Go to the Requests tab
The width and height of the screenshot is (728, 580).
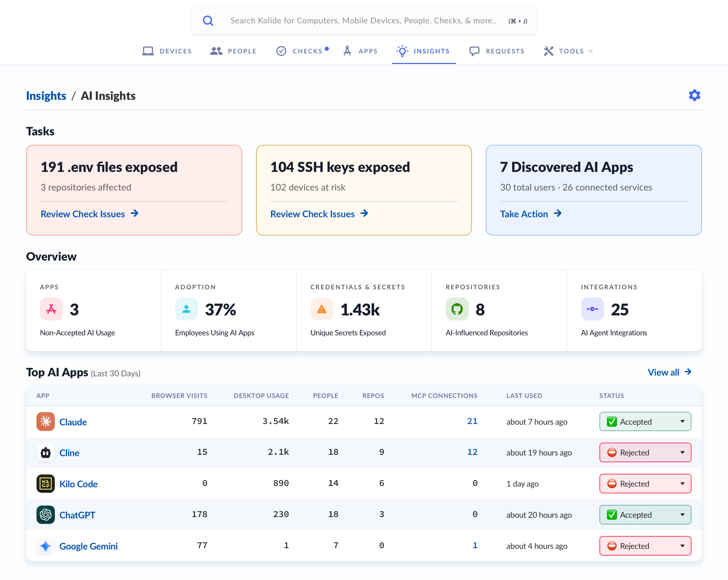(497, 51)
